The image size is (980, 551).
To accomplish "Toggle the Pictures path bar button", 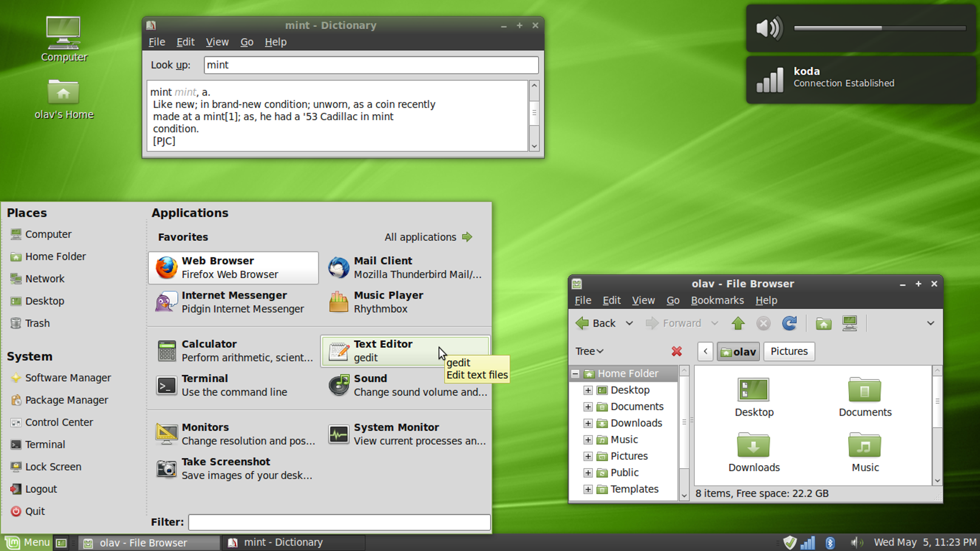I will click(x=789, y=351).
